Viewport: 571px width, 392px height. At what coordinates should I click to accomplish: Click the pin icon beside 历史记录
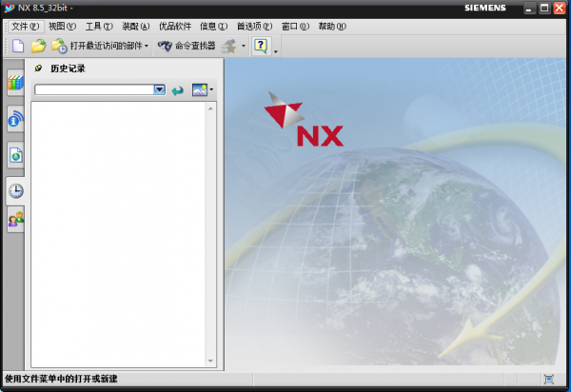point(38,69)
